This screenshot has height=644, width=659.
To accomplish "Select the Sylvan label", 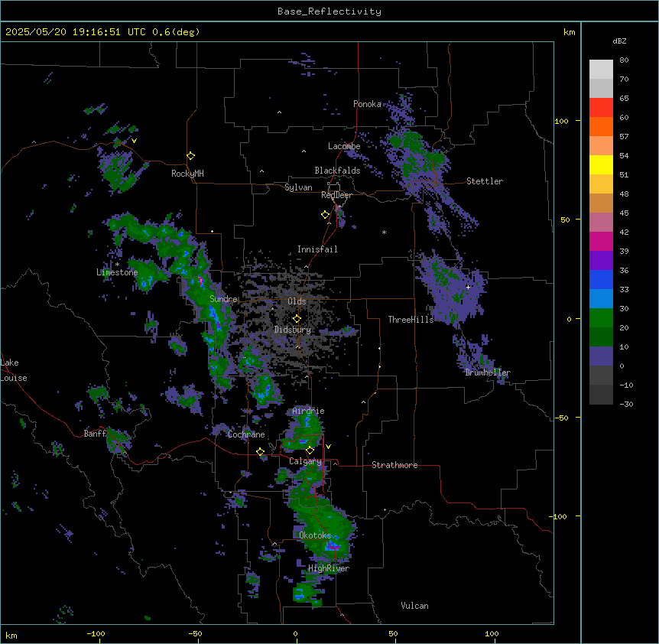I will pyautogui.click(x=298, y=187).
